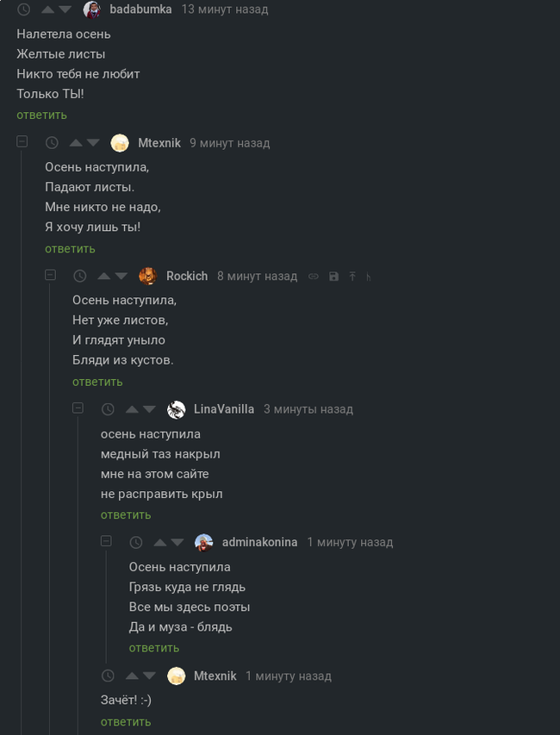Downvote Mtexnik's 'Зачёт!' comment
The width and height of the screenshot is (560, 735).
[150, 676]
